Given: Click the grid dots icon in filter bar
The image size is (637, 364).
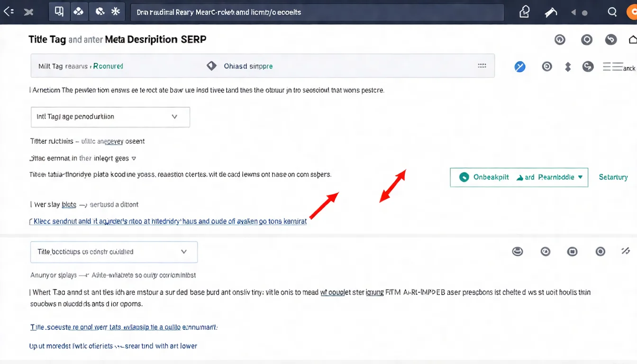Looking at the screenshot, I should (482, 66).
